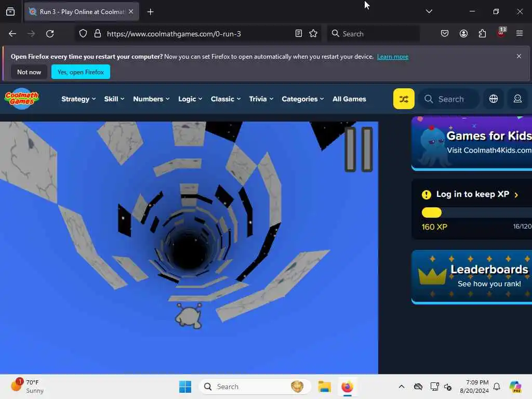Viewport: 532px width, 399px height.
Task: Open the Firefox View tab icon
Action: [x=10, y=12]
